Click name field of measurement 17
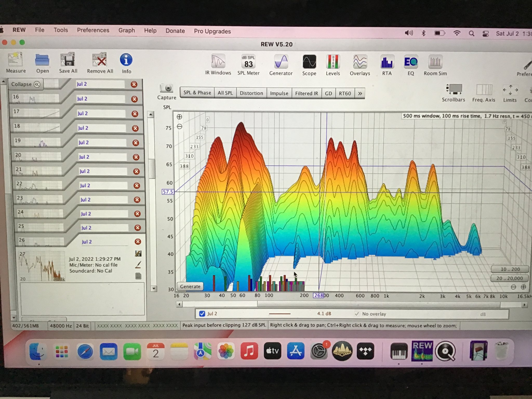 coord(101,113)
